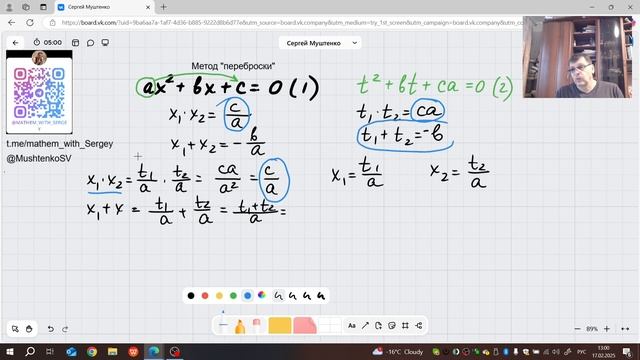Pick the green pen color
This screenshot has height=360, width=640.
pos(233,296)
